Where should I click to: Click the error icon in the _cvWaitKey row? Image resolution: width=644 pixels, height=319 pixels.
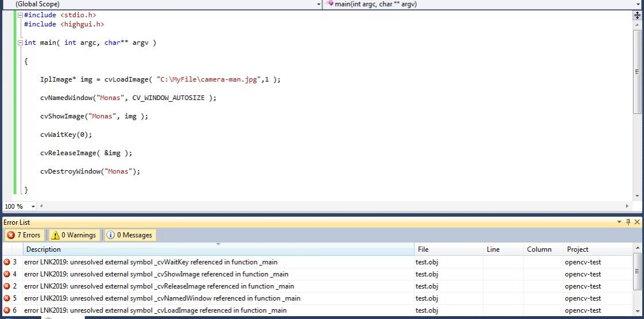click(x=6, y=262)
